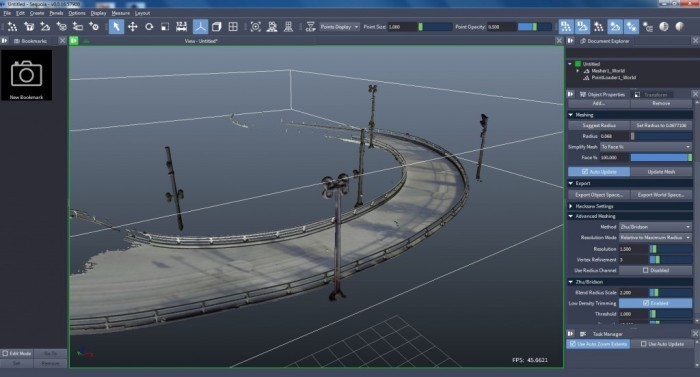
Task: Switch to the Transform tab
Action: [x=651, y=94]
